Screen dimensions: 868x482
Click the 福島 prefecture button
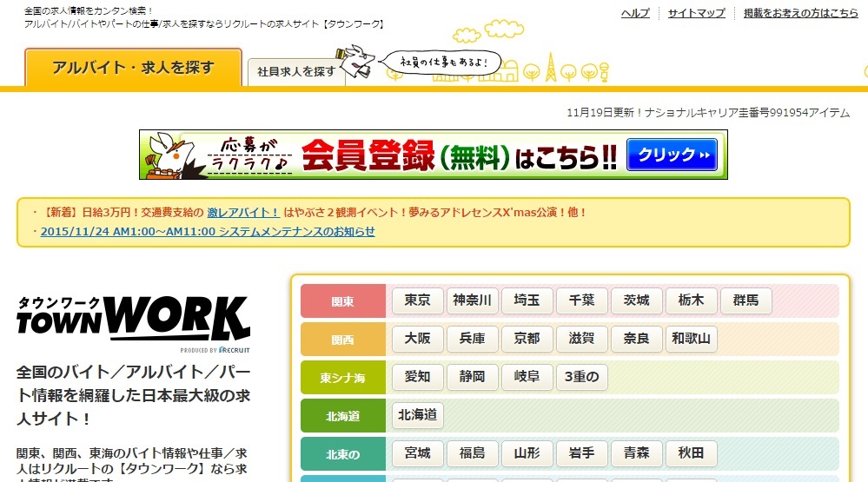[x=472, y=453]
